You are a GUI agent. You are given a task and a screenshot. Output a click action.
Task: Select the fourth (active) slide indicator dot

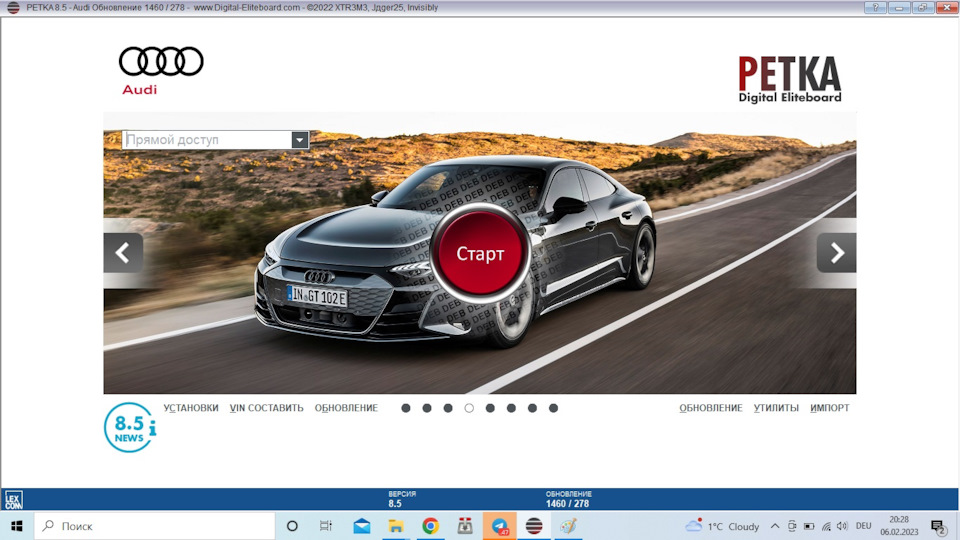coord(469,408)
